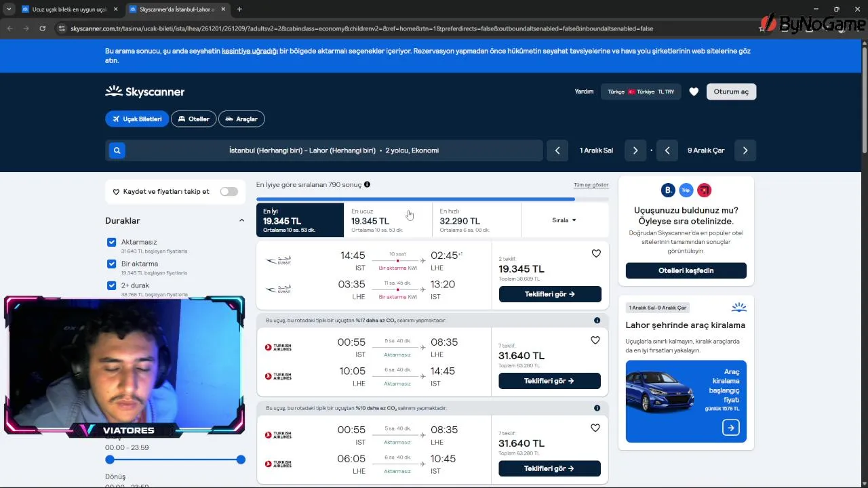Open Tüm ayı göster link
The image size is (868, 488).
(591, 185)
